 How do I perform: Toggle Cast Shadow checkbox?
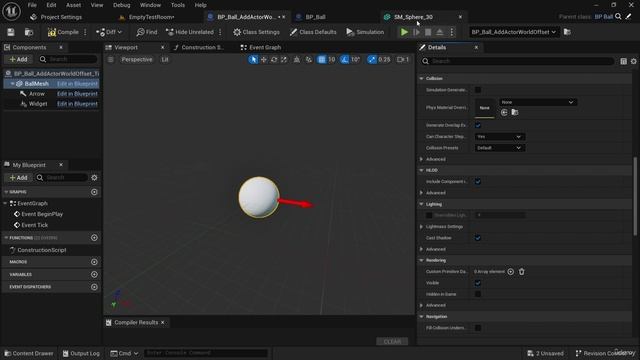pyautogui.click(x=478, y=238)
